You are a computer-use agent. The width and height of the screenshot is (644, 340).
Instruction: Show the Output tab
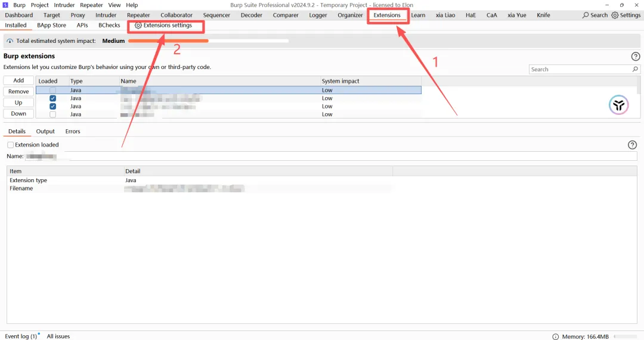pyautogui.click(x=45, y=132)
